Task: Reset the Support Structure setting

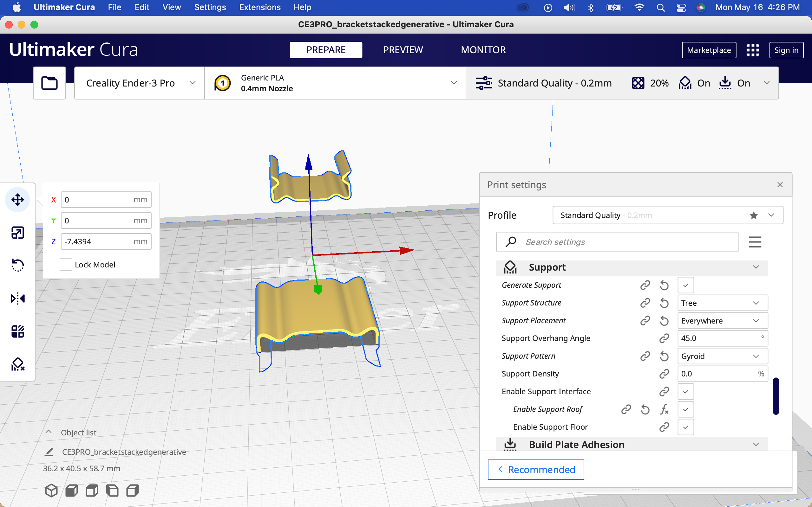Action: (x=664, y=303)
